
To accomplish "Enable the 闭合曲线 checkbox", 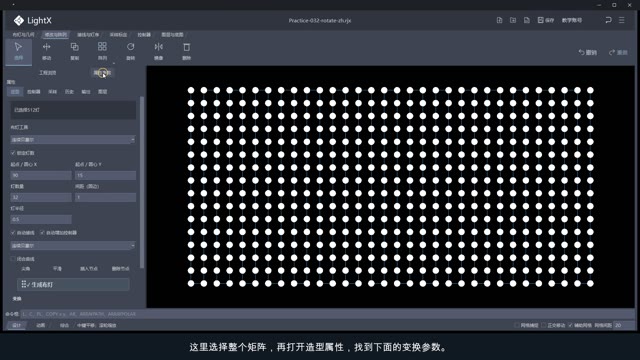I will [x=13, y=259].
